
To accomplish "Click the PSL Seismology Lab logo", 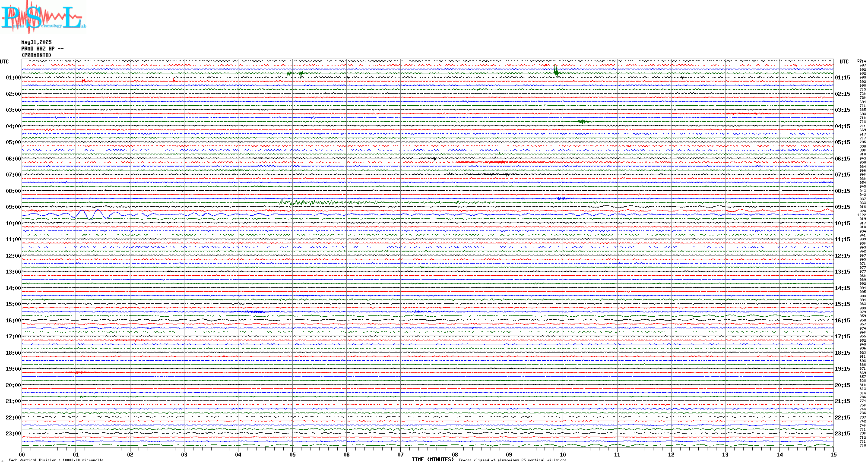I will [43, 17].
